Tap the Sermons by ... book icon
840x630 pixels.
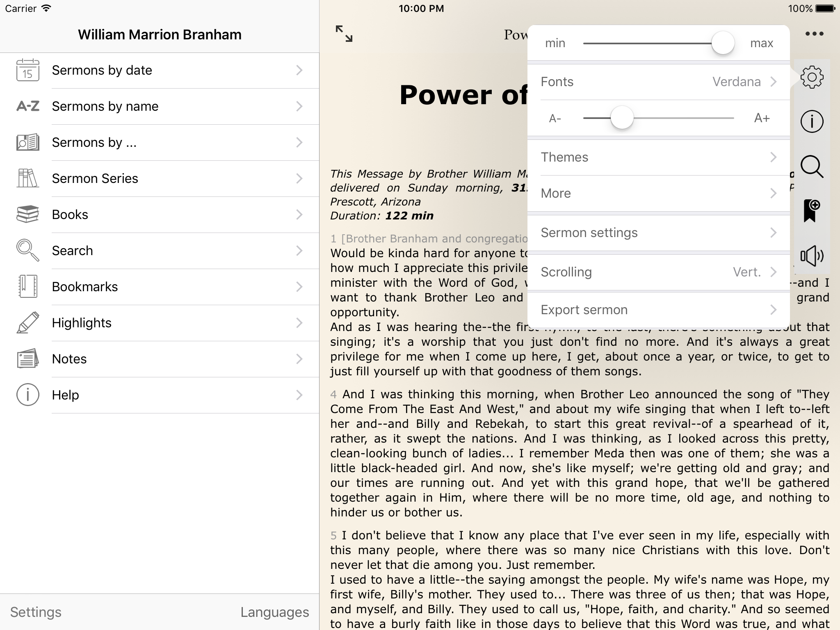(x=27, y=142)
